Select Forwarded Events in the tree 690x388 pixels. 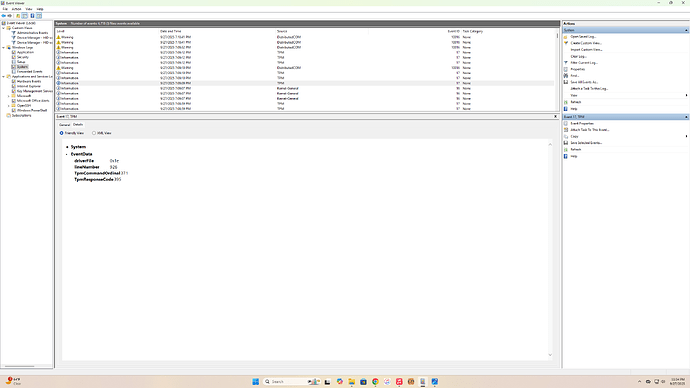(29, 72)
